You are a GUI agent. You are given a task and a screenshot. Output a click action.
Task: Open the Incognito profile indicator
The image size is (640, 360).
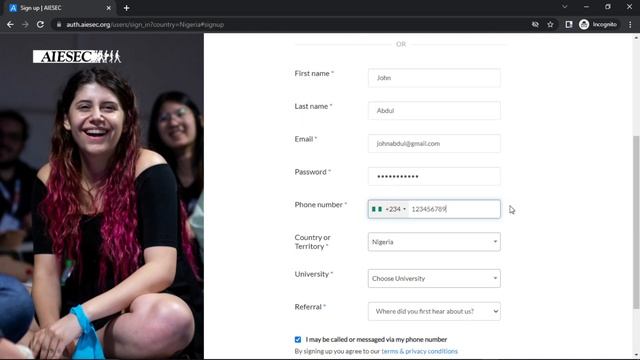[x=598, y=24]
